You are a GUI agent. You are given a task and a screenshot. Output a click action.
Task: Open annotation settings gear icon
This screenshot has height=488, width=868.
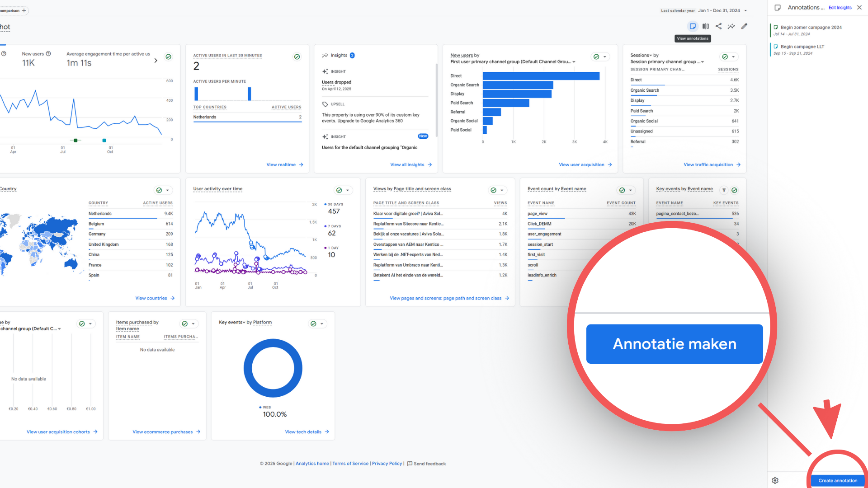tap(775, 480)
